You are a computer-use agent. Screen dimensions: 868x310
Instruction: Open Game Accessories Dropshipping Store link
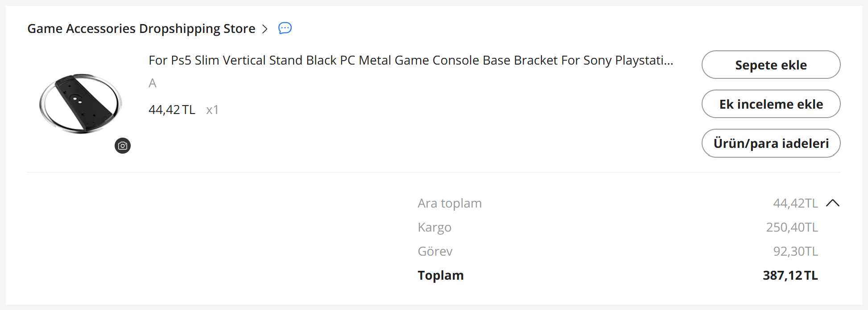[x=141, y=29]
